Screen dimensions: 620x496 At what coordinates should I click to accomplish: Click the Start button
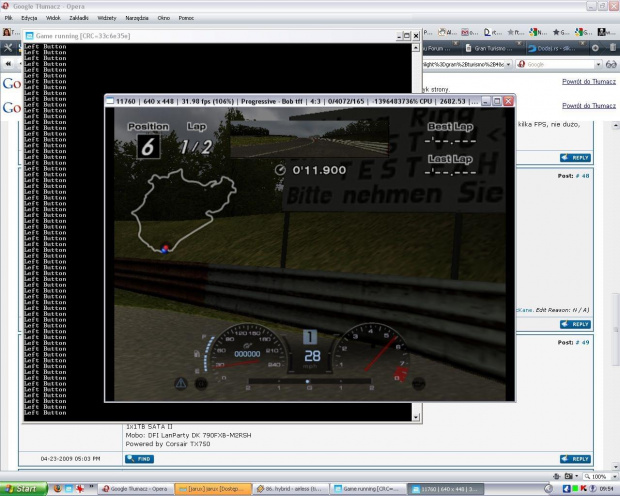(23, 489)
